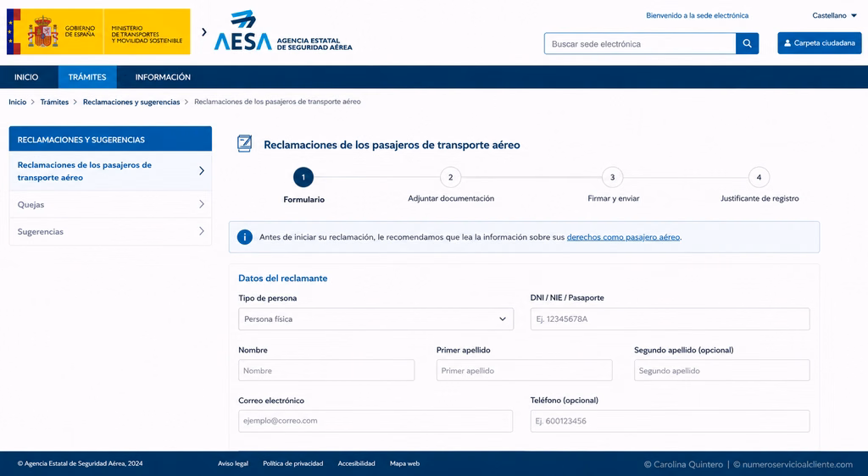Select Reclamaciones de los pasajeros sidebar item
The width and height of the screenshot is (868, 476).
(x=110, y=171)
